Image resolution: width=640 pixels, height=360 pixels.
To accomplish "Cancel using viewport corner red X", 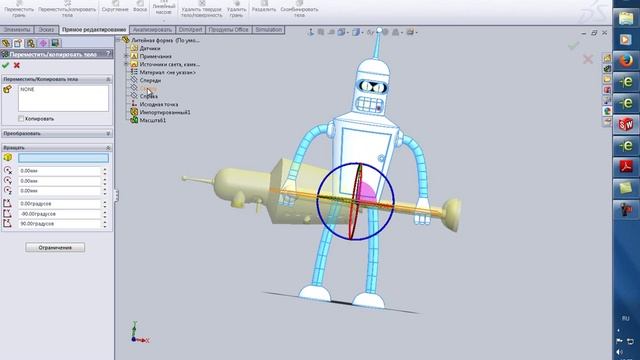I will pos(588,59).
